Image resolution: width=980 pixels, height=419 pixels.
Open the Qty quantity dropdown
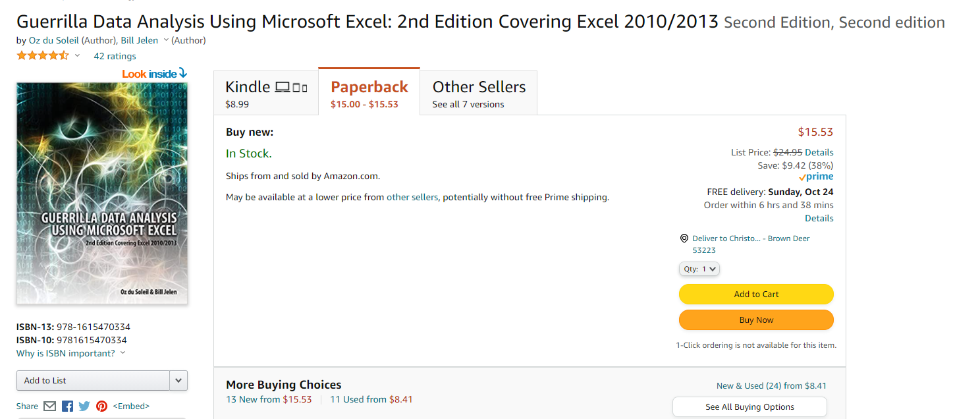click(699, 269)
